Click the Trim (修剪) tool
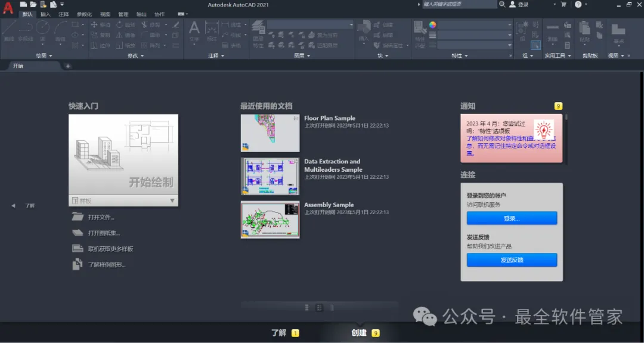Viewport: 644px width, 343px height. [151, 24]
